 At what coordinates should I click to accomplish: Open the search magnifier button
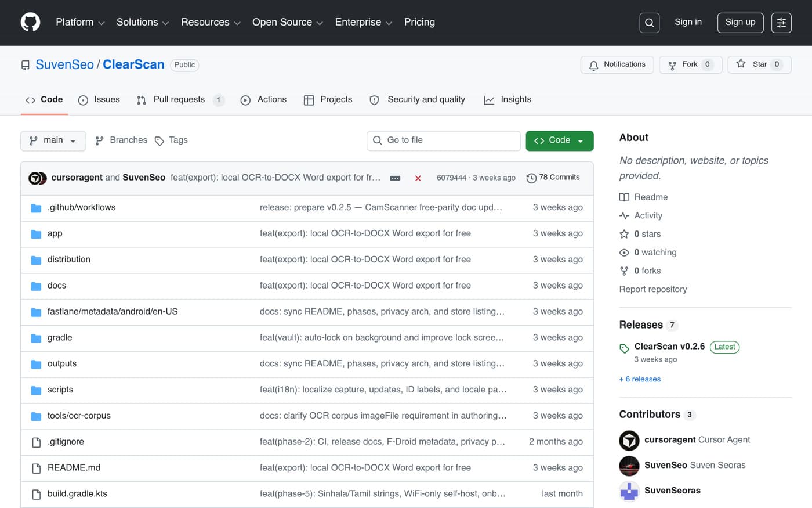click(x=649, y=23)
